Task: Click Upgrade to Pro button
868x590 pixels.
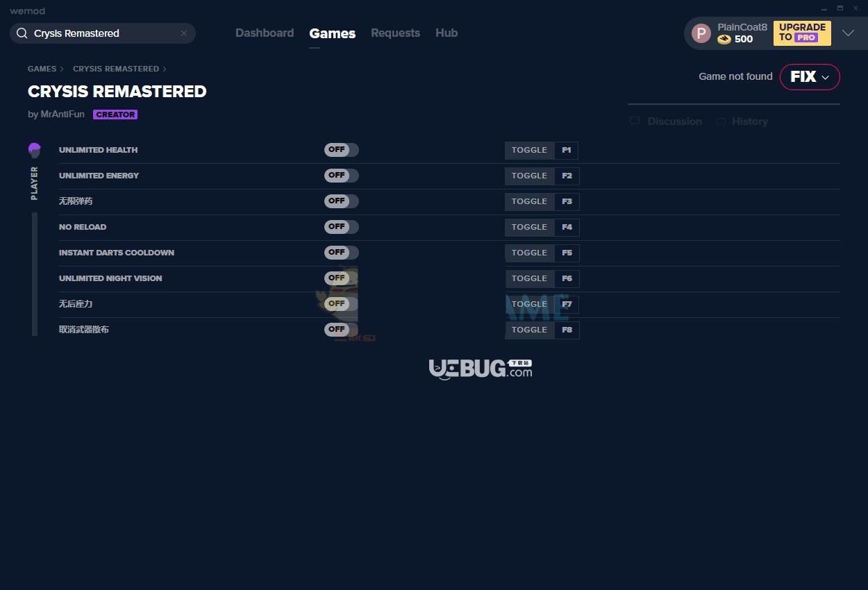Action: coord(802,33)
